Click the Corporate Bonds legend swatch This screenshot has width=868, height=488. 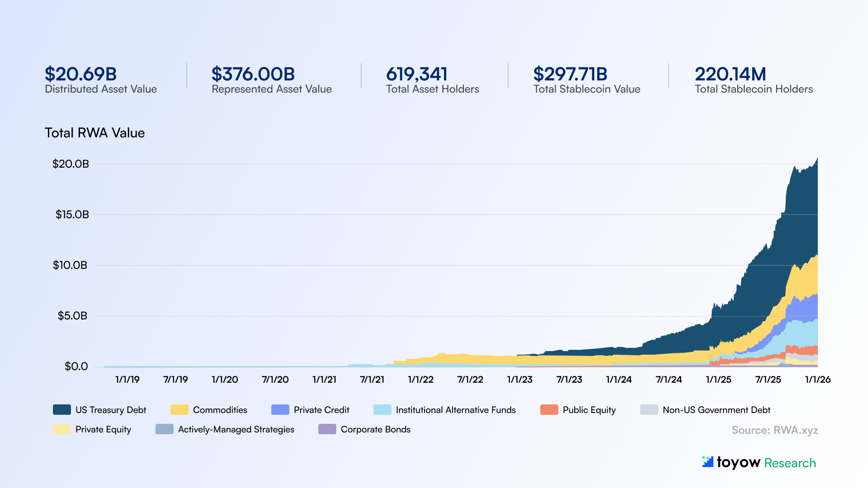pyautogui.click(x=327, y=429)
